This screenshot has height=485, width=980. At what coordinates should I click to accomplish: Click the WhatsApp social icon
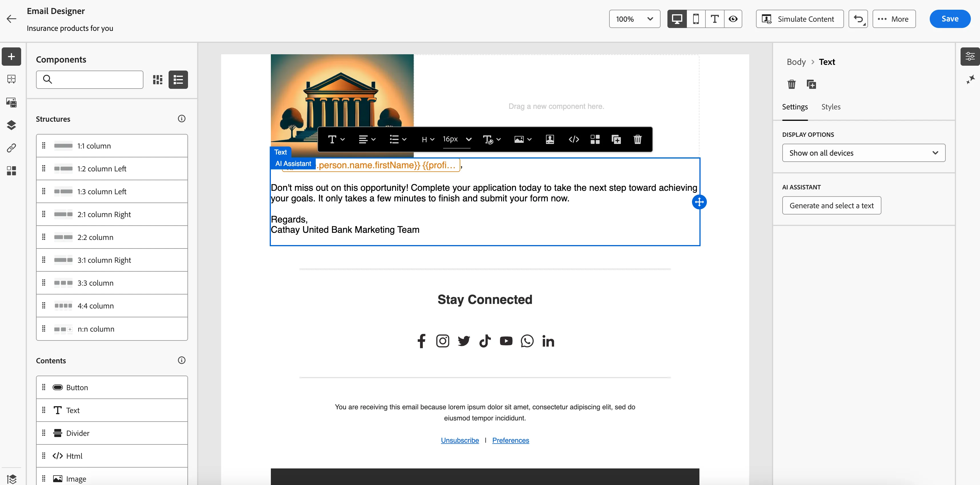coord(527,341)
